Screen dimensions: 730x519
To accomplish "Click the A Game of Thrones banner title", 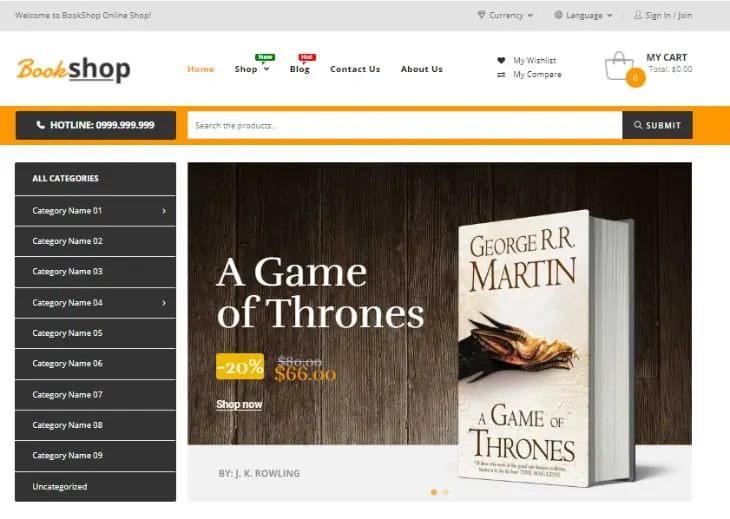I will click(x=320, y=292).
